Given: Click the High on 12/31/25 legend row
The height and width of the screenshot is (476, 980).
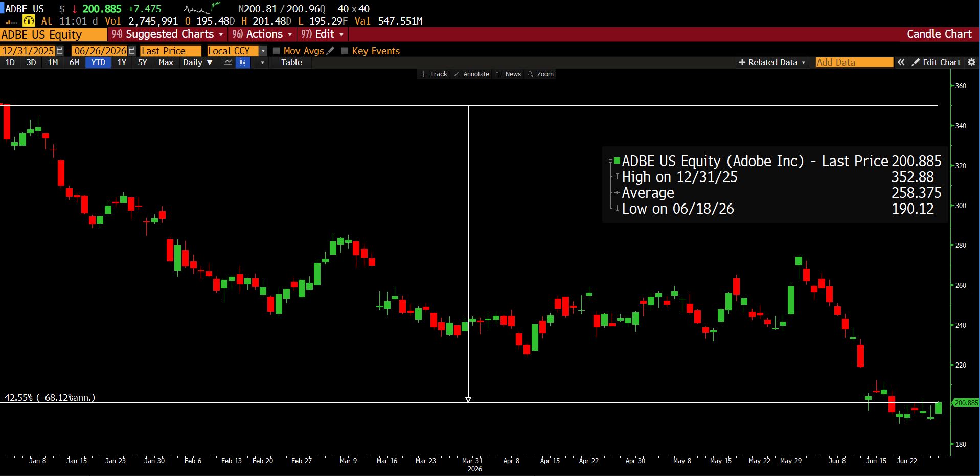Looking at the screenshot, I should [777, 177].
